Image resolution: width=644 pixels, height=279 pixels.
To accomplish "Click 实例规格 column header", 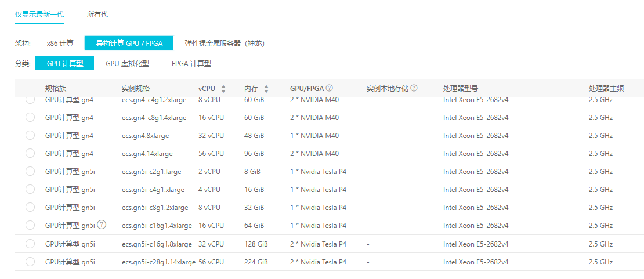I will 136,88.
